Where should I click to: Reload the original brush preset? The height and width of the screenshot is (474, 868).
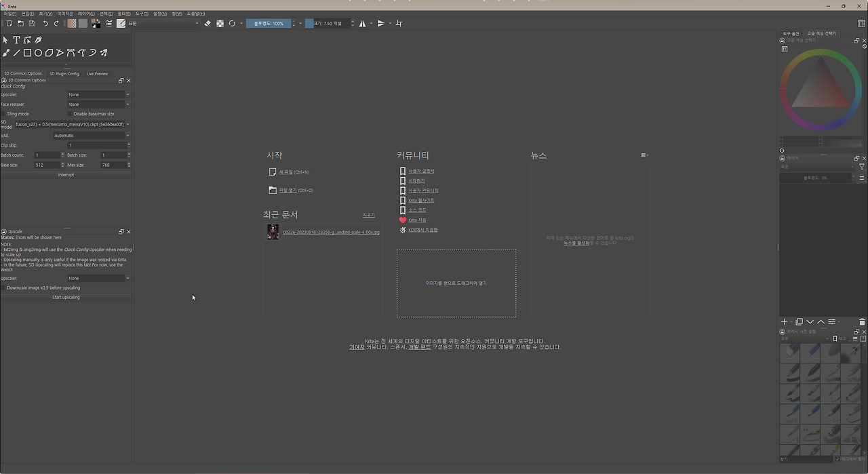(232, 23)
